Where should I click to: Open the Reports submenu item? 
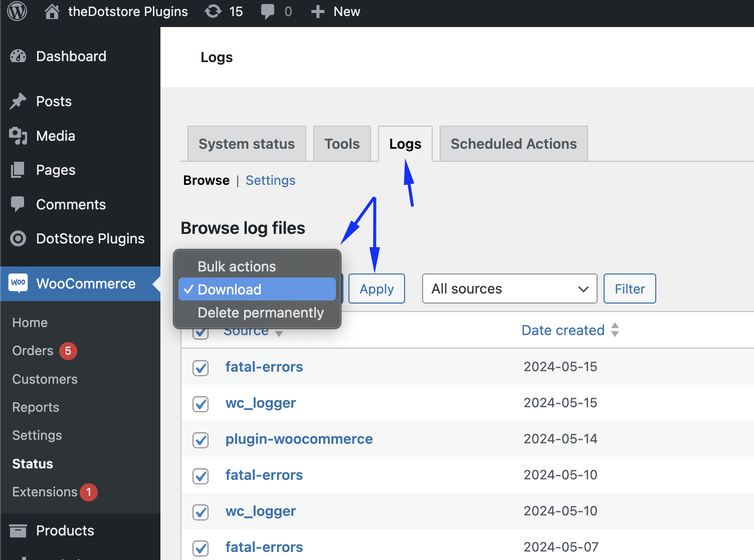coord(36,407)
